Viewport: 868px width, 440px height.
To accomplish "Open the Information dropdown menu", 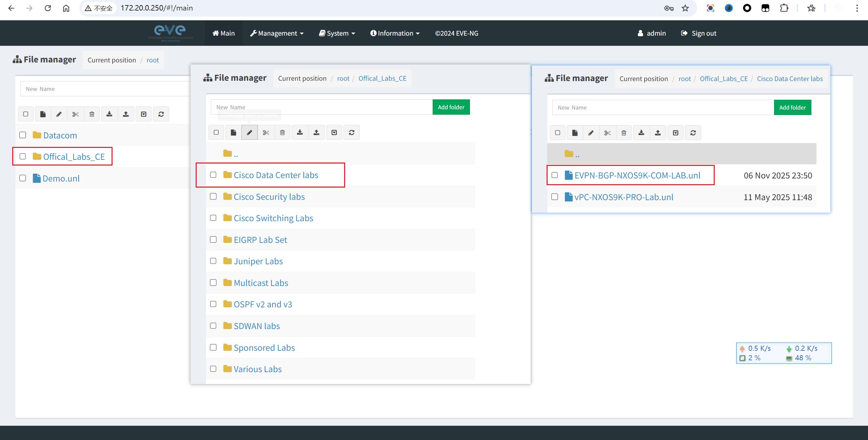I will click(395, 33).
